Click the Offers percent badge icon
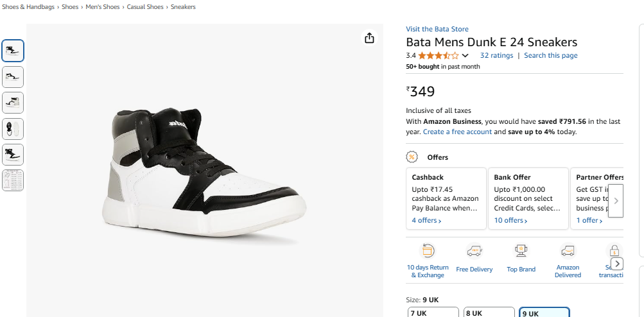644x317 pixels. [412, 157]
